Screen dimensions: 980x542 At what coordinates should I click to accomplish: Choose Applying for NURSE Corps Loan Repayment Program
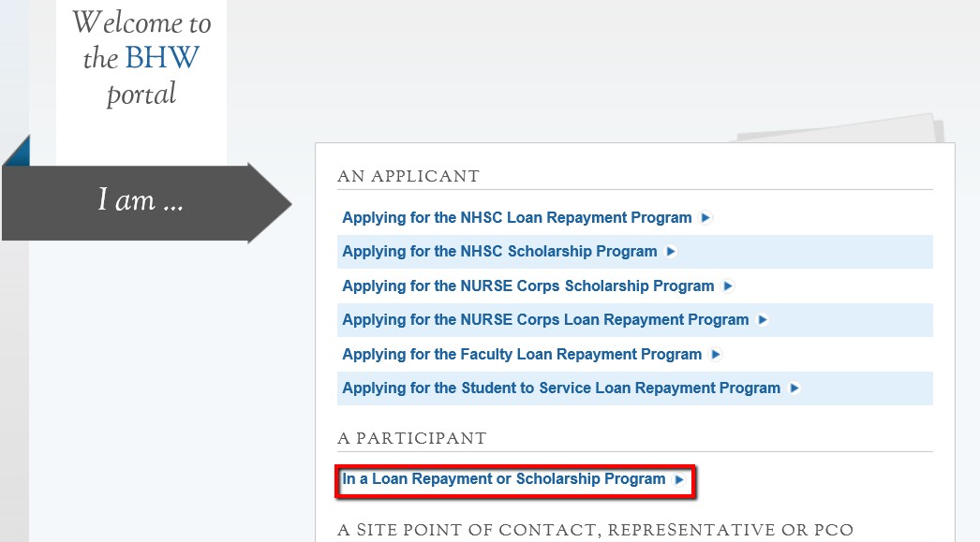pyautogui.click(x=545, y=319)
